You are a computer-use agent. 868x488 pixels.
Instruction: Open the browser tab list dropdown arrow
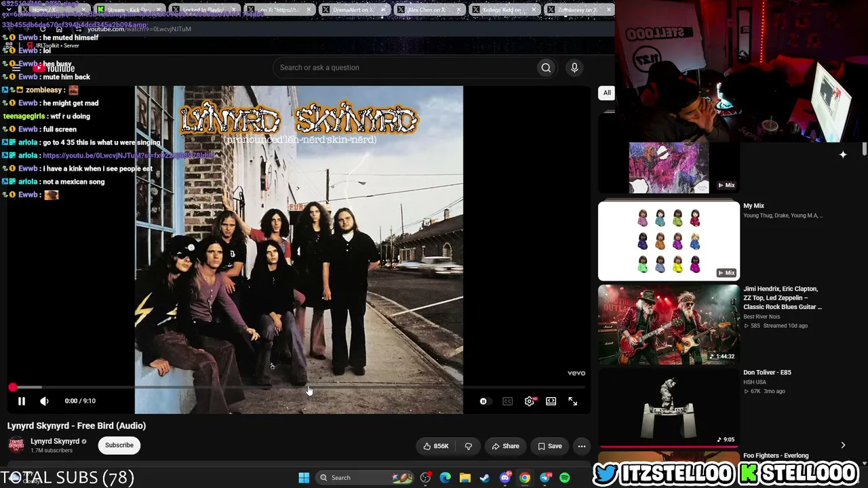[8, 10]
